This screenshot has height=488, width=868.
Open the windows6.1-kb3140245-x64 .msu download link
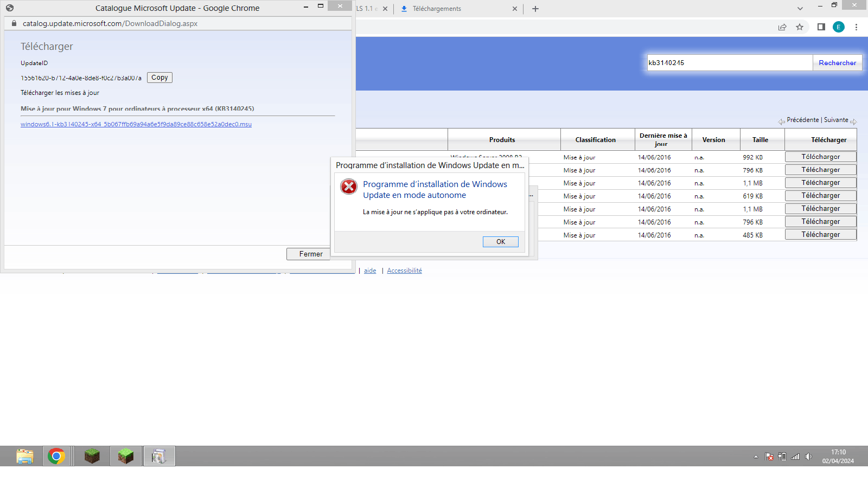[136, 124]
